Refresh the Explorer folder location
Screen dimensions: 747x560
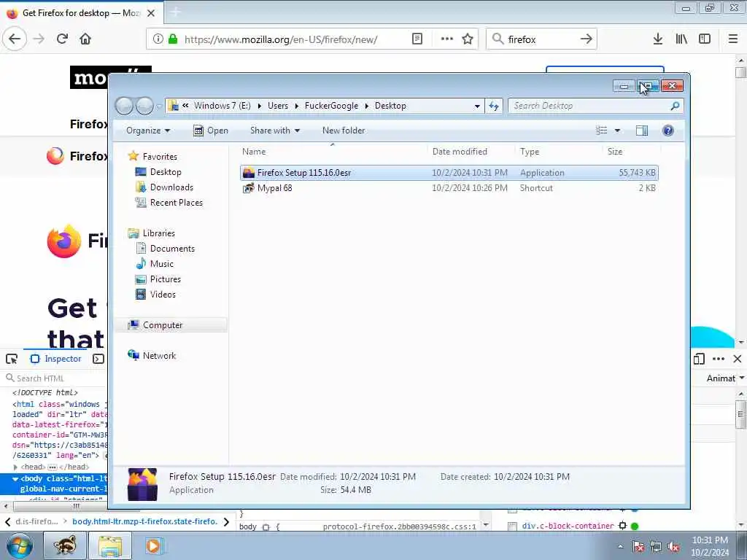coord(494,106)
